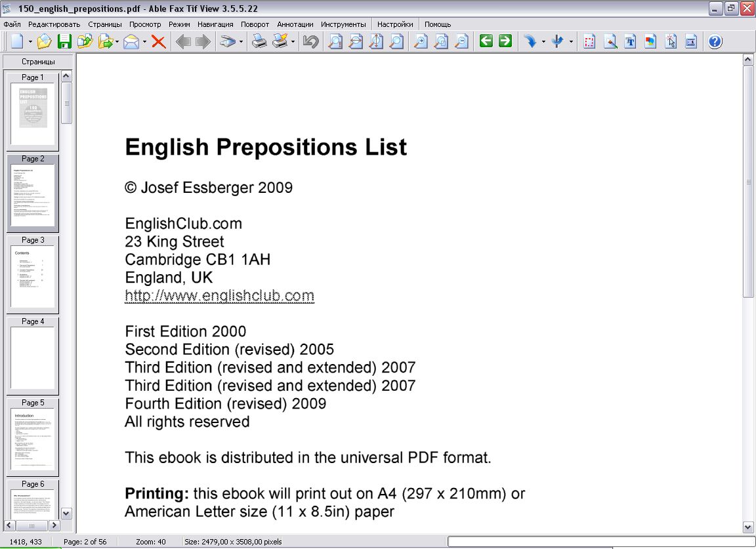
Task: Open the Режим menu
Action: [x=179, y=24]
